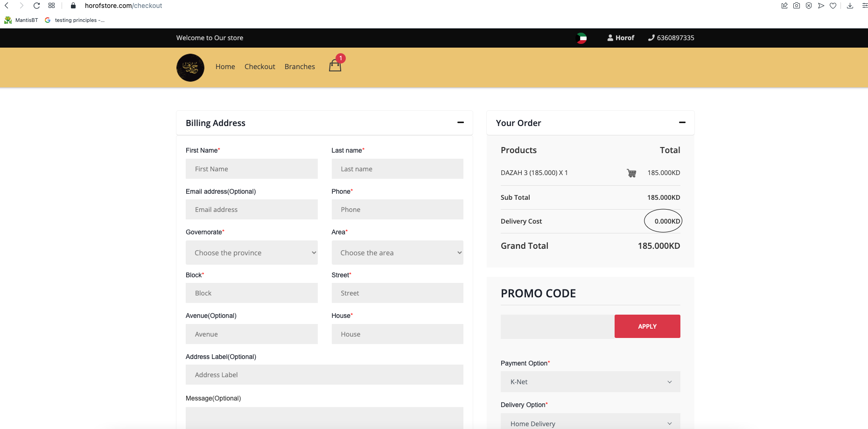This screenshot has height=429, width=868.
Task: Open the browser downloads icon
Action: click(x=850, y=6)
